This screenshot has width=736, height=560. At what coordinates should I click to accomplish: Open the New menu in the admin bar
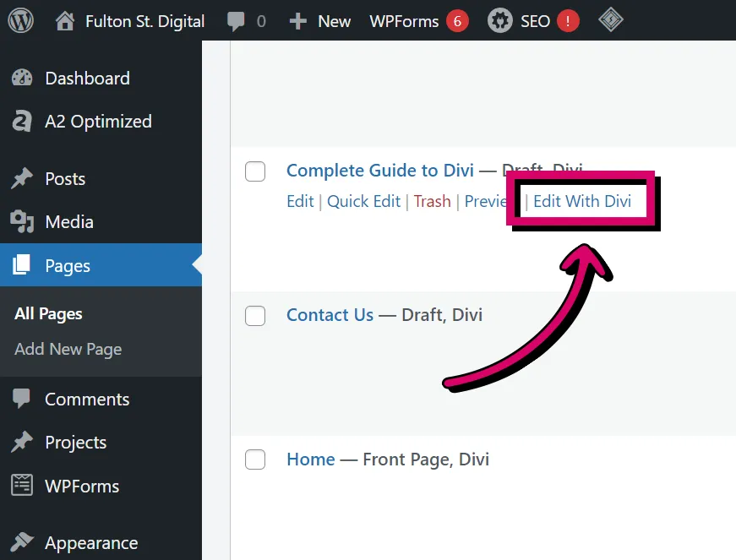320,21
